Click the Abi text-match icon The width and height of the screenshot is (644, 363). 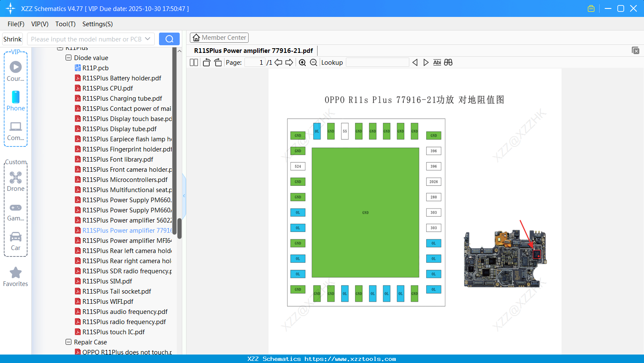tap(437, 62)
